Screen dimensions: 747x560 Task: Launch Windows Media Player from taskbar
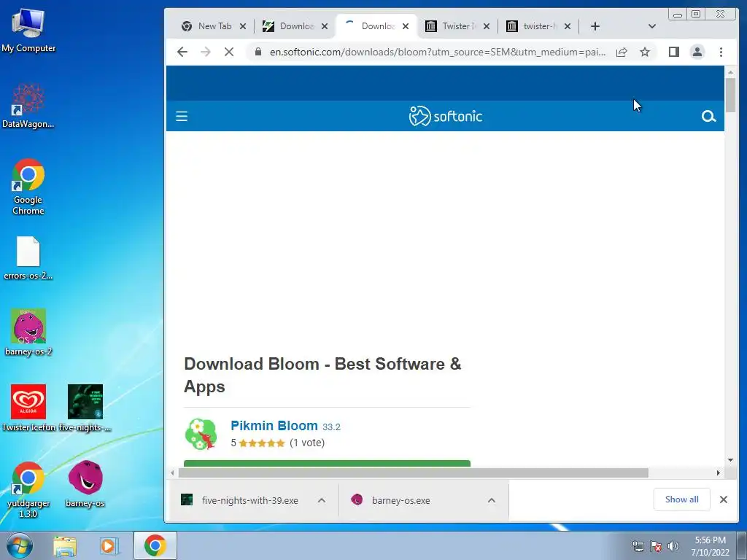click(108, 545)
